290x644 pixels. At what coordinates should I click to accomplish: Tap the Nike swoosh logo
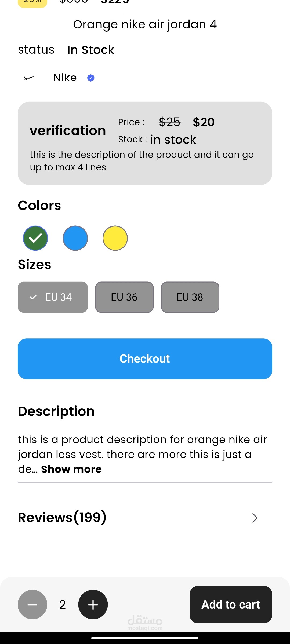click(30, 78)
